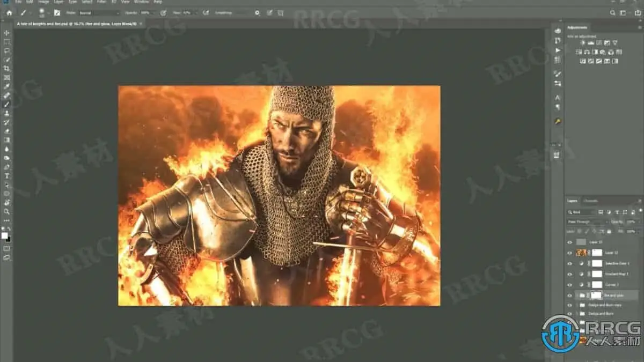Image resolution: width=644 pixels, height=362 pixels.
Task: Open the search icon at top right
Action: [x=613, y=12]
